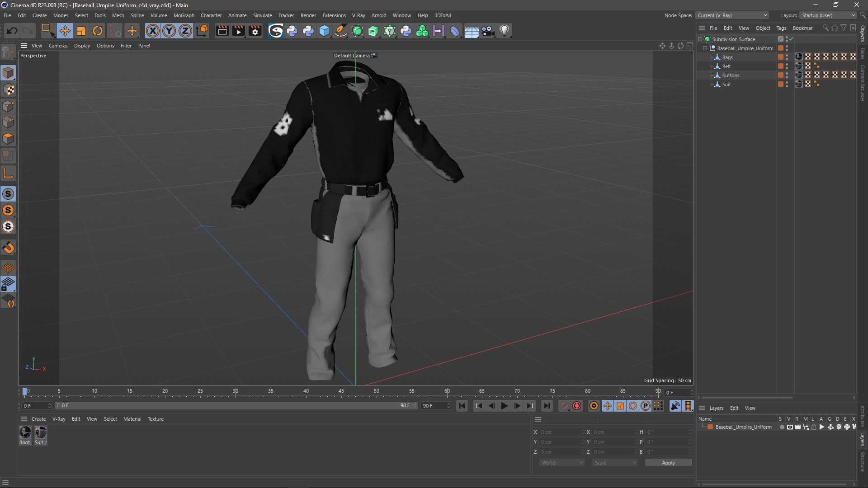Click the Render View clapperboard icon
Viewport: 868px width, 488px height.
222,31
